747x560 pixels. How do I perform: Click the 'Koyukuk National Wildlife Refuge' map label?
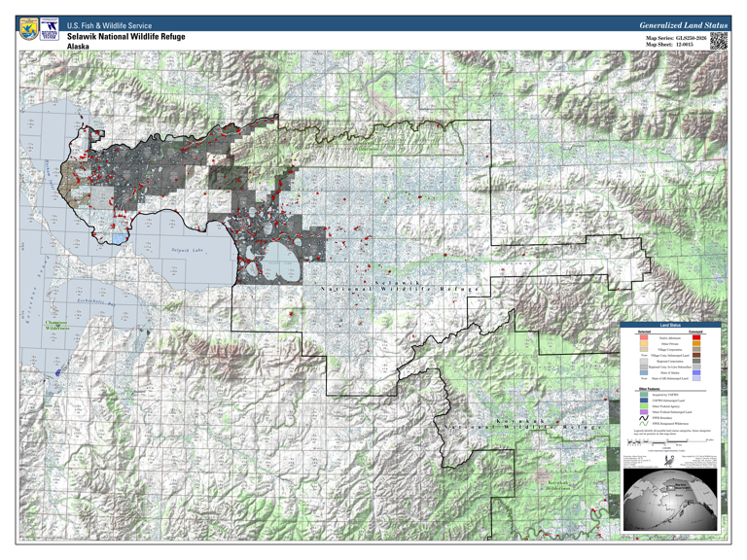click(523, 424)
